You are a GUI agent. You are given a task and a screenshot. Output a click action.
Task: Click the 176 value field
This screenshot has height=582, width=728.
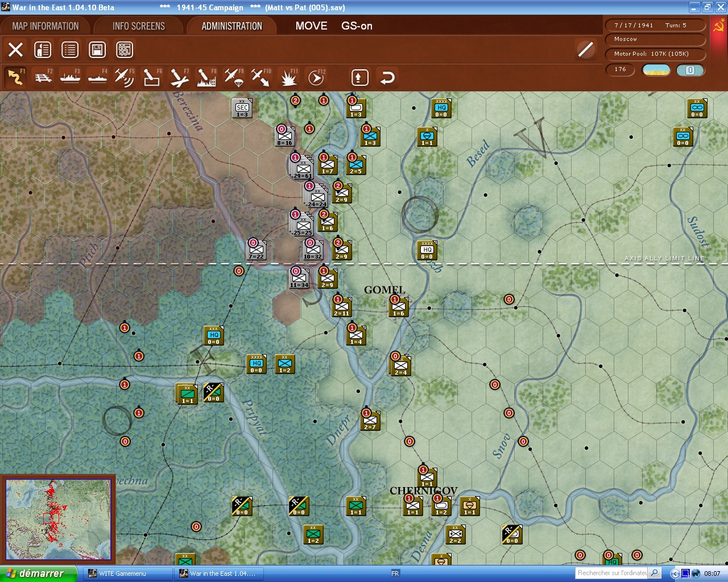[x=620, y=69]
